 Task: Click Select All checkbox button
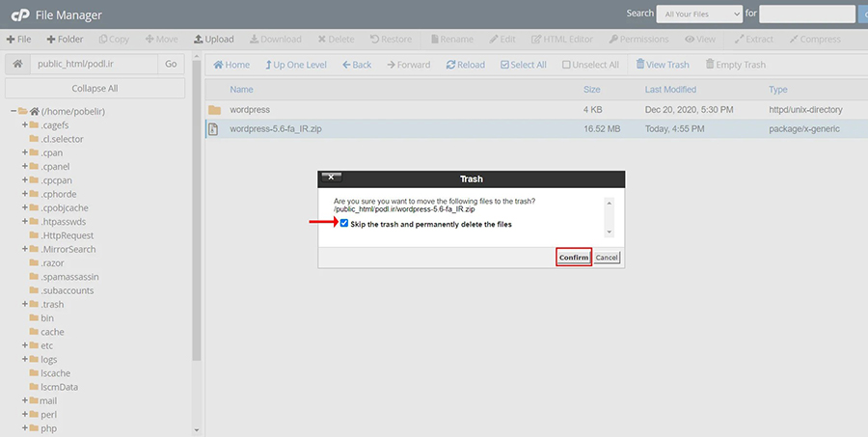click(x=523, y=65)
